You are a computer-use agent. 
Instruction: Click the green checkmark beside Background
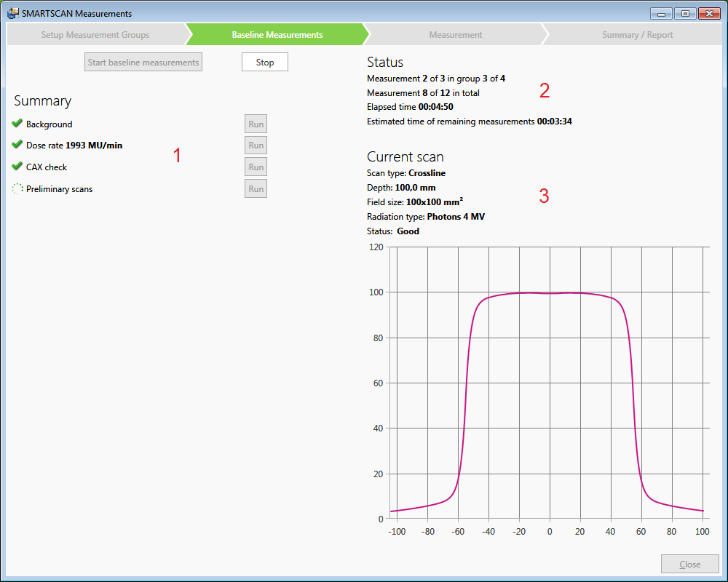pos(17,124)
